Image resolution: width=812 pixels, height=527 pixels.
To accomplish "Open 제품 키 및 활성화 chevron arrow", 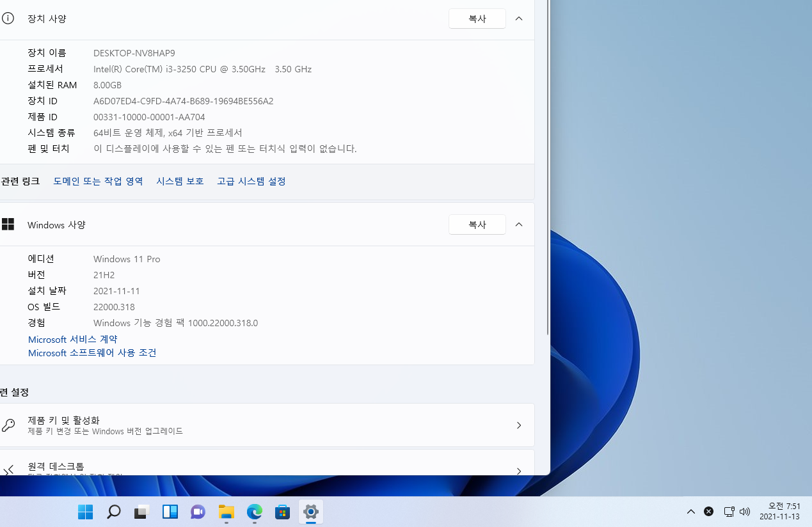I will click(519, 425).
